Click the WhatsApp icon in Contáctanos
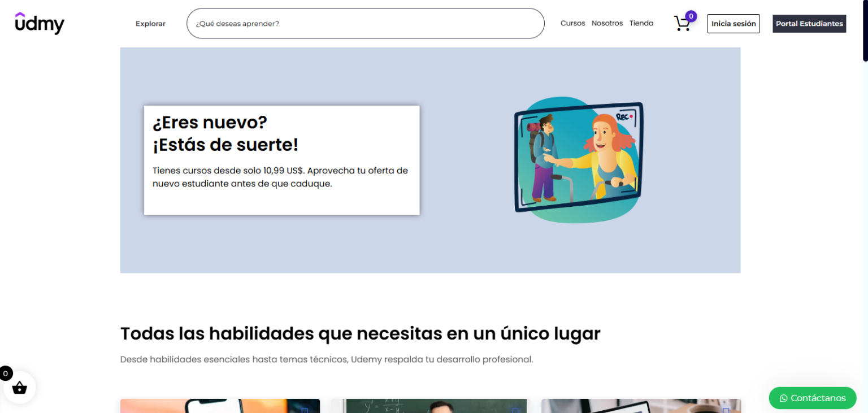The image size is (868, 413). point(783,398)
